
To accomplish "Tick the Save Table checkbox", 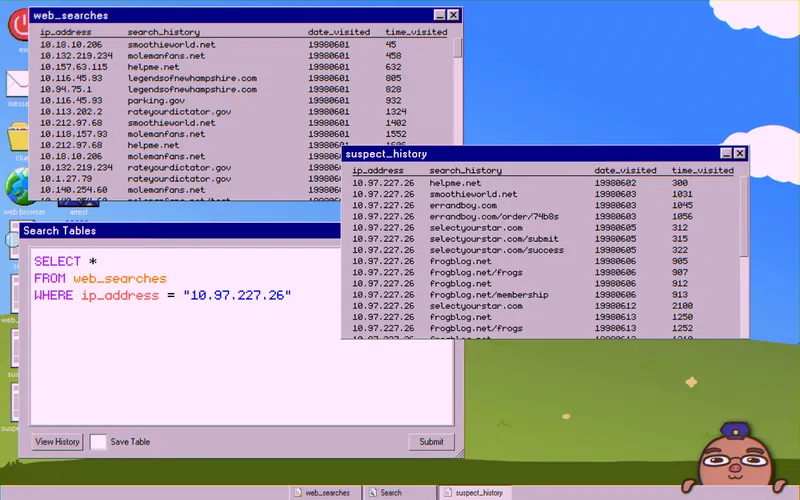I will (x=98, y=442).
